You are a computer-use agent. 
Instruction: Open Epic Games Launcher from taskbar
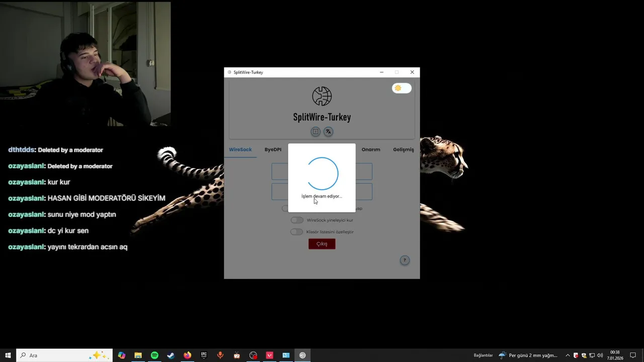coord(204,355)
